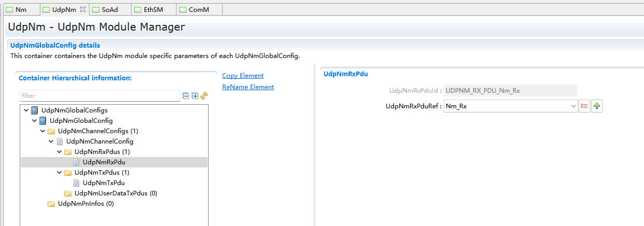The height and width of the screenshot is (226, 644).
Task: Click the refresh icon beside the filter
Action: [204, 96]
